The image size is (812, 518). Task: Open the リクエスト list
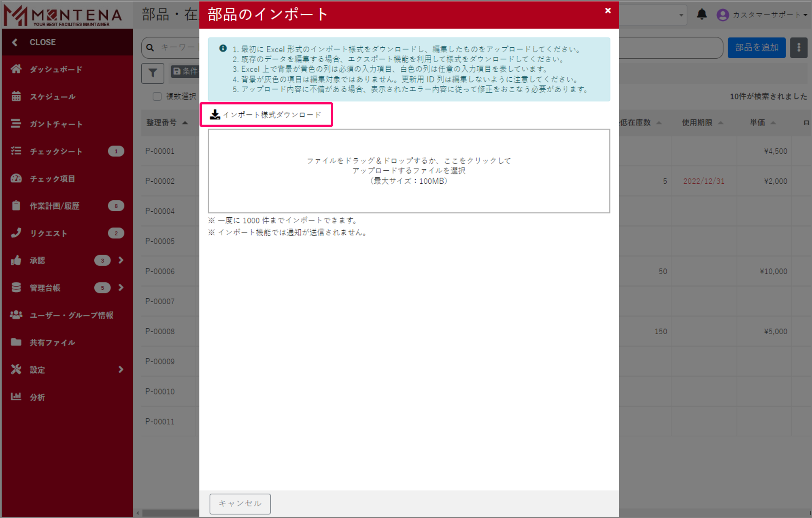49,233
